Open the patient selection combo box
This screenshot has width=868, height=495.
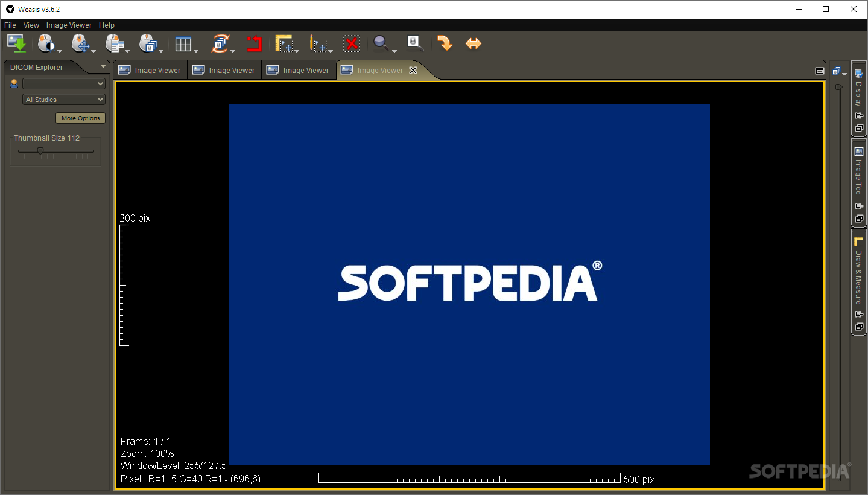(64, 83)
